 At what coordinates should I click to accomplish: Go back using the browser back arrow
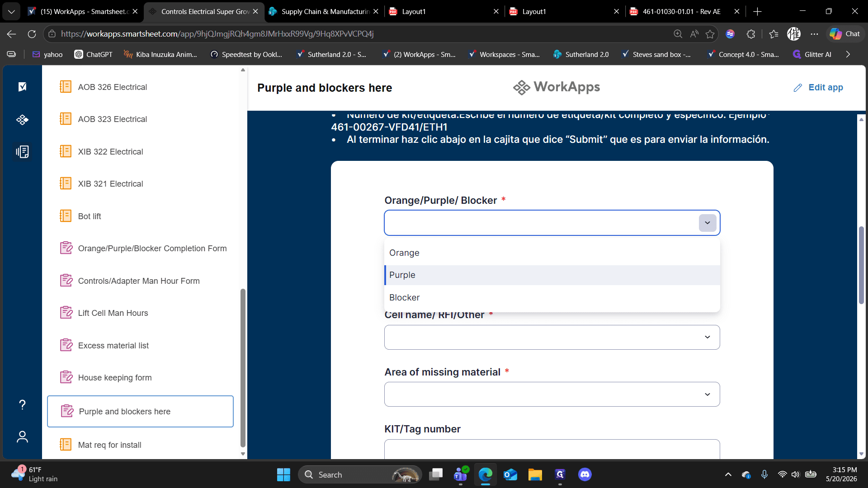coord(11,34)
